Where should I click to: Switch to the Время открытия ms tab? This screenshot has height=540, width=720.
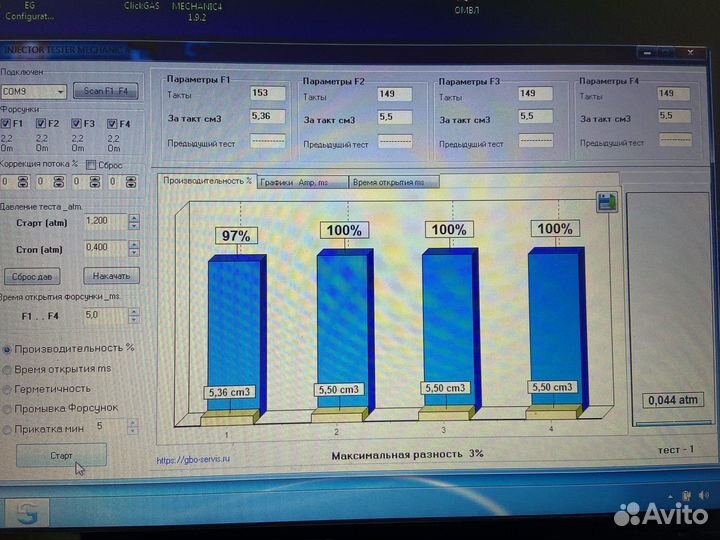393,182
